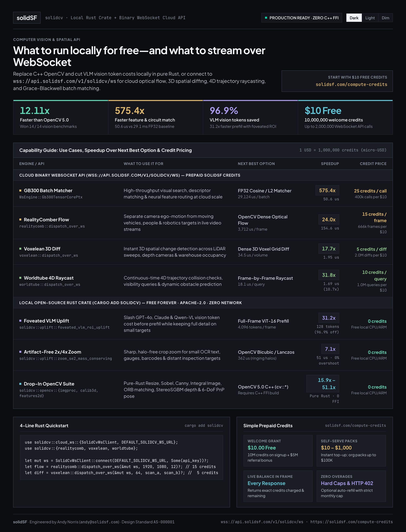
Task: Click the Hard Caps & HTTP 402 card
Action: point(351,486)
